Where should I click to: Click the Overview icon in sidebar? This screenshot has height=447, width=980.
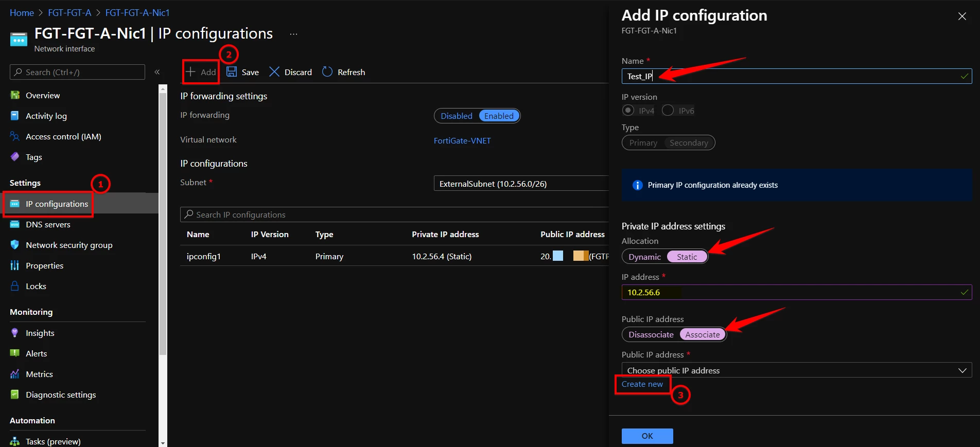coord(15,95)
